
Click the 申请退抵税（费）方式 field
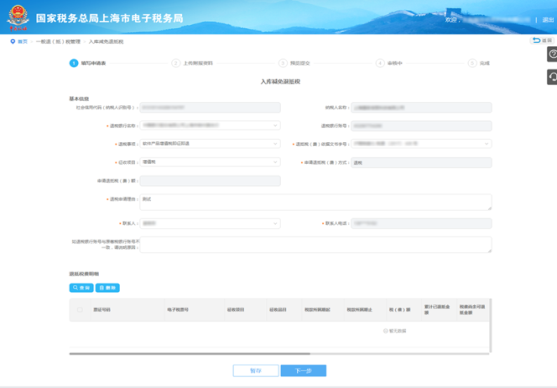421,162
